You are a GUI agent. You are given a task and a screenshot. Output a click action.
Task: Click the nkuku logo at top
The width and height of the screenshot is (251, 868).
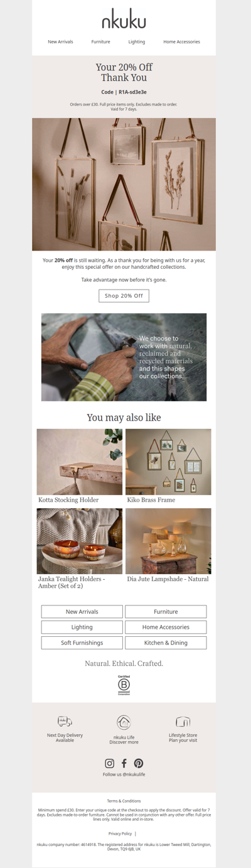point(124,21)
